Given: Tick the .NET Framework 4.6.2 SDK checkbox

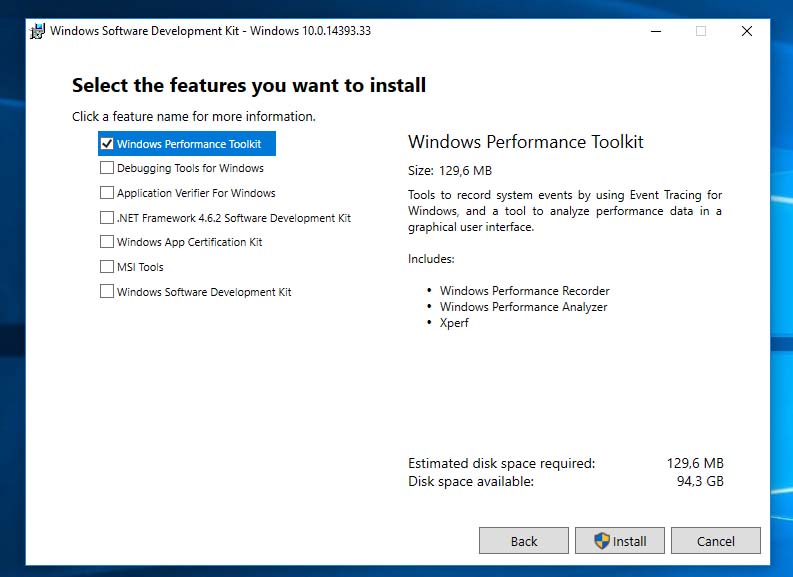Looking at the screenshot, I should pos(107,218).
